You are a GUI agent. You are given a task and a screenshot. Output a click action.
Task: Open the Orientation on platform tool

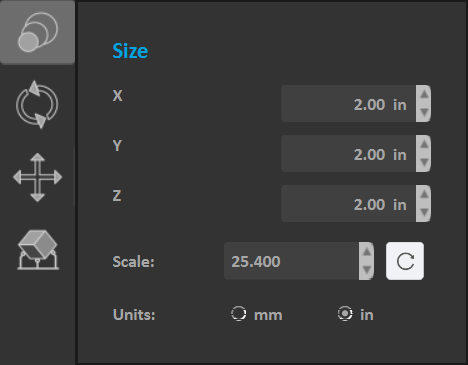point(38,249)
